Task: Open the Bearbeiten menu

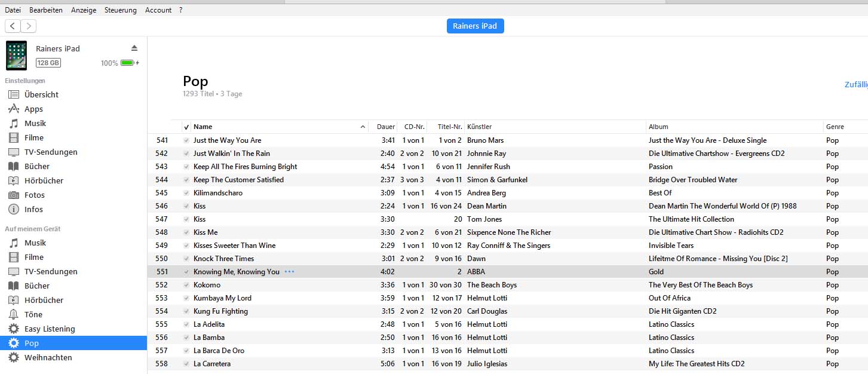Action: [x=46, y=10]
